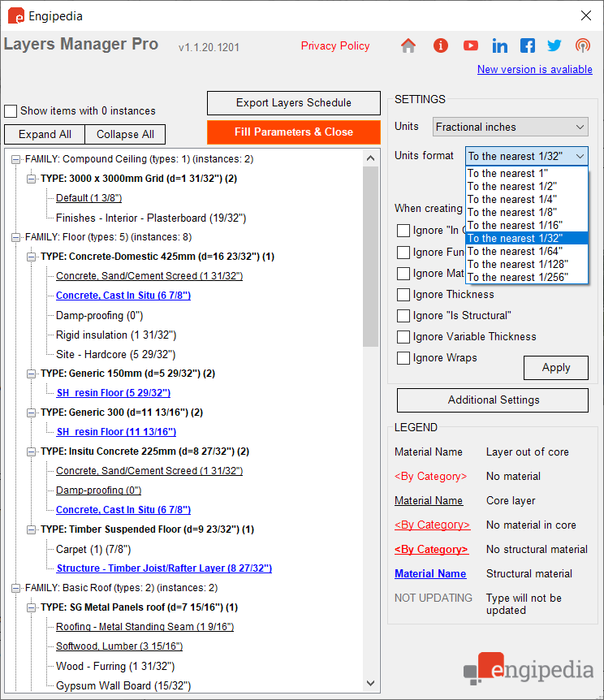
Task: Select Carpet (1) (7/8") layer
Action: pyautogui.click(x=93, y=549)
